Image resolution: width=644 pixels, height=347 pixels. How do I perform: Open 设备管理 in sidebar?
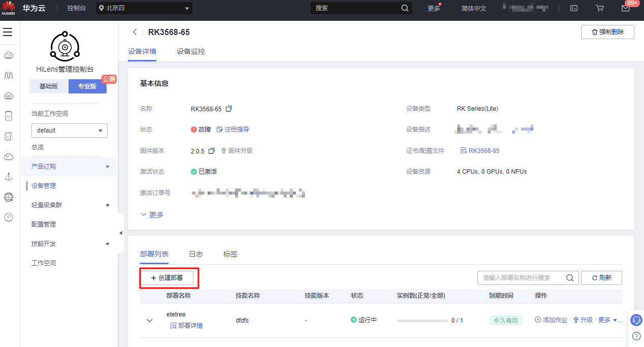click(x=44, y=186)
